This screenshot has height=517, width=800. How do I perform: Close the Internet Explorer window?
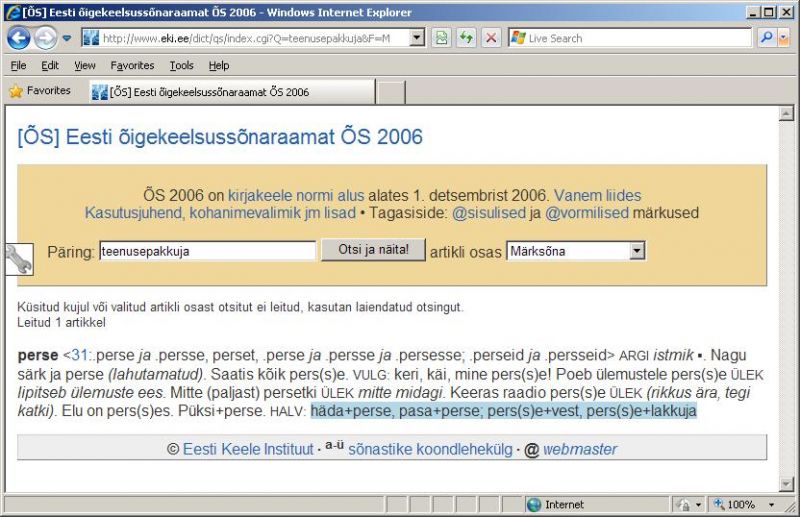pos(786,12)
